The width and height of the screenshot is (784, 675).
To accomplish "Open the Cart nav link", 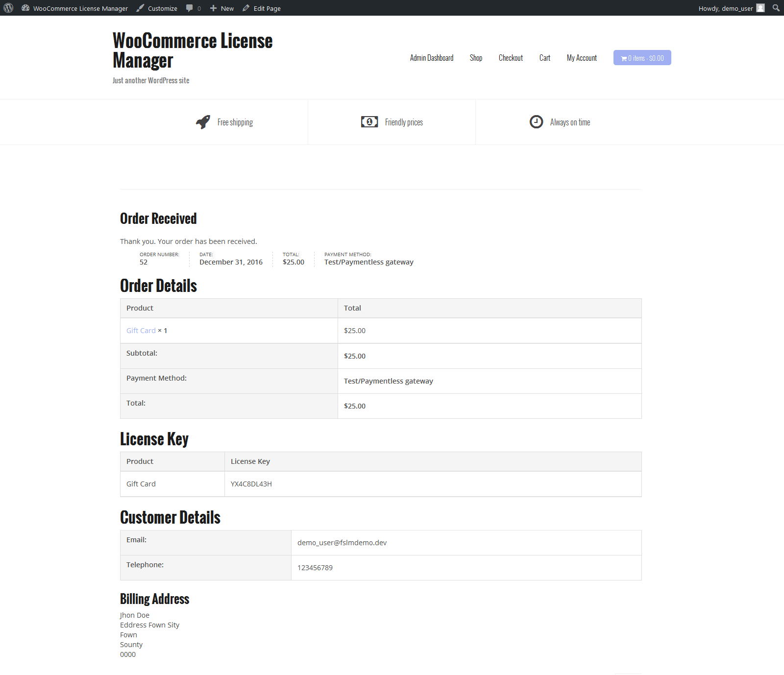I will 545,58.
